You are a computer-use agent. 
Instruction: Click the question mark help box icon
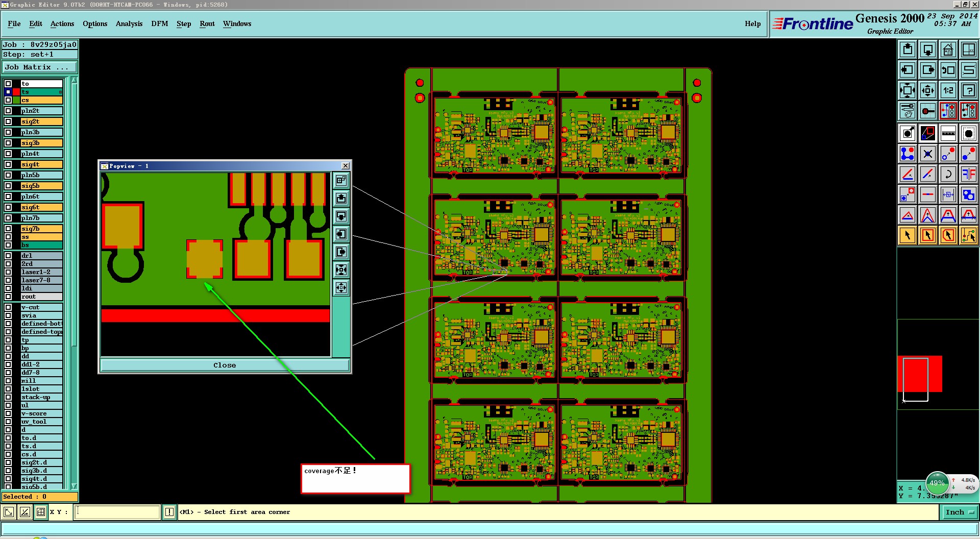(969, 90)
